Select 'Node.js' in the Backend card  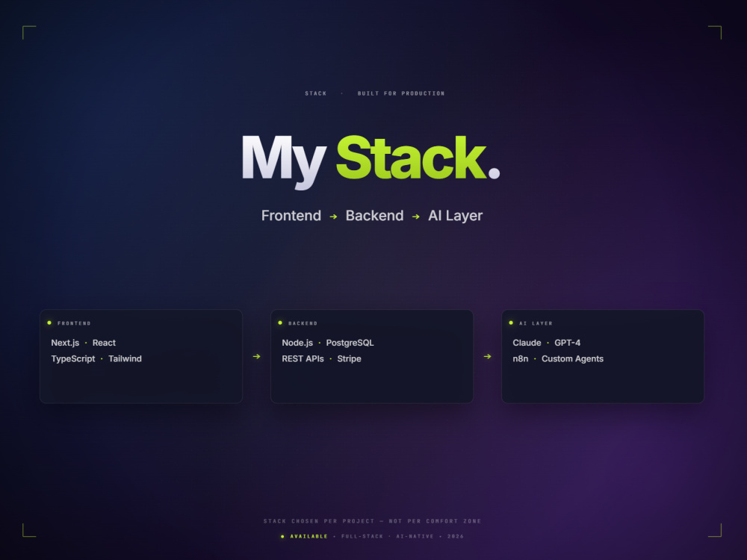(297, 343)
